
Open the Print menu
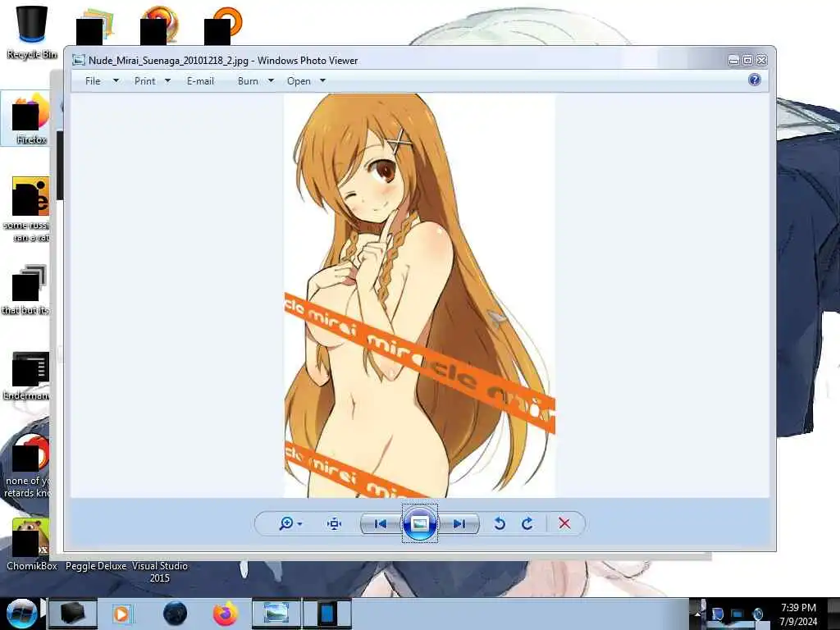click(144, 81)
